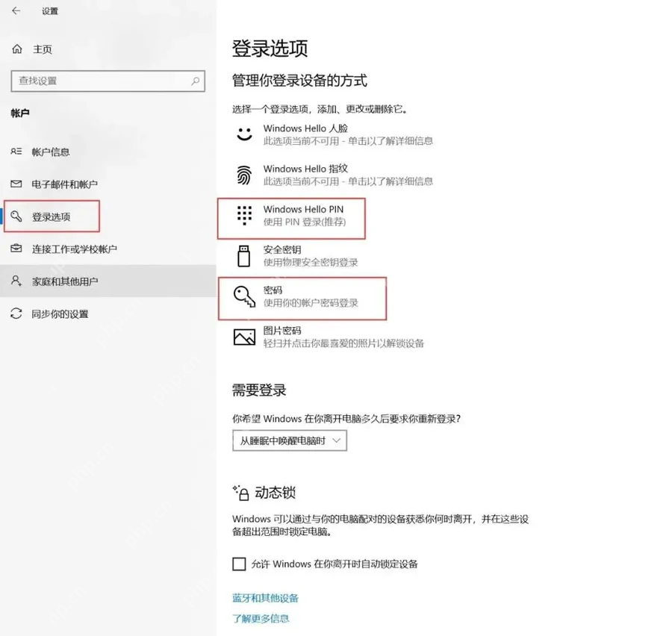Click the Windows Hello face smiley icon

tap(244, 134)
